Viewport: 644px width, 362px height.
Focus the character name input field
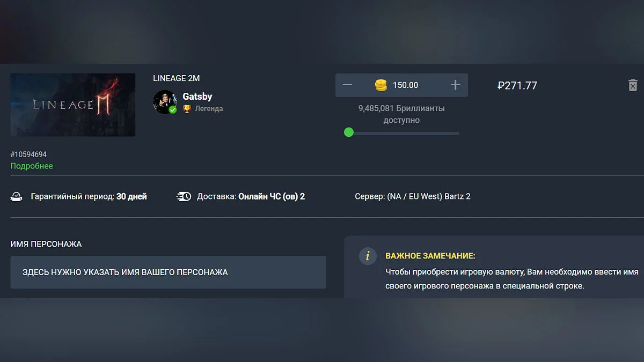pyautogui.click(x=169, y=272)
